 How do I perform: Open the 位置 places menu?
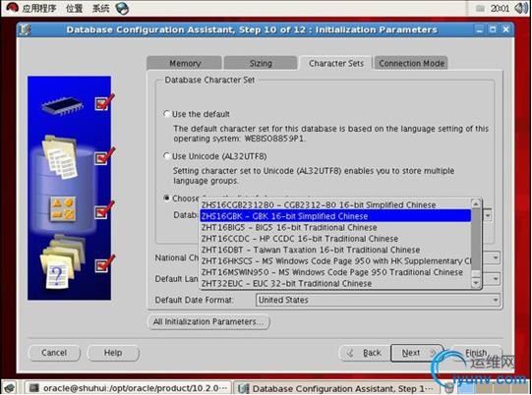tap(74, 8)
